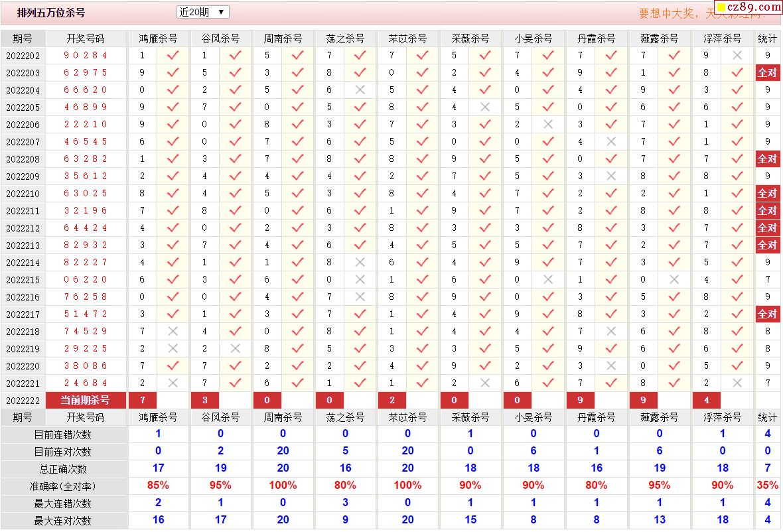Click the X mark in row 2022215 under 小旻杀号
783x532 pixels.
pos(548,279)
